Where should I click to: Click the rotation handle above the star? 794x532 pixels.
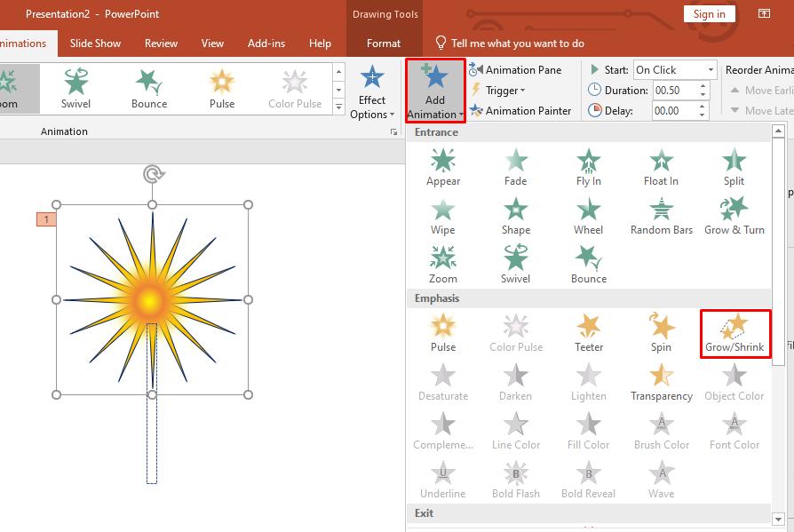tap(153, 173)
